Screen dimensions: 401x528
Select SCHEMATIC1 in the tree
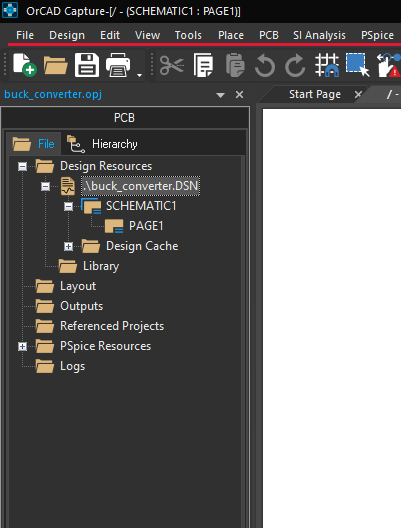[141, 206]
